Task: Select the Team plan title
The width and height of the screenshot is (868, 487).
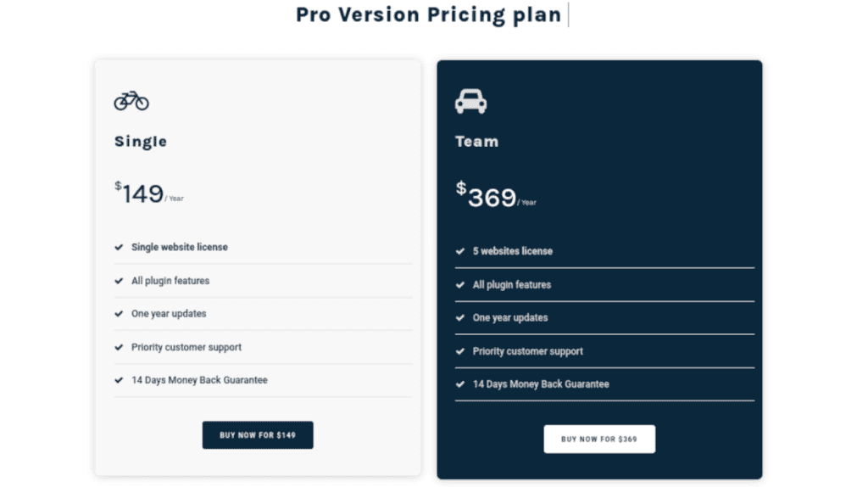Action: click(x=476, y=142)
